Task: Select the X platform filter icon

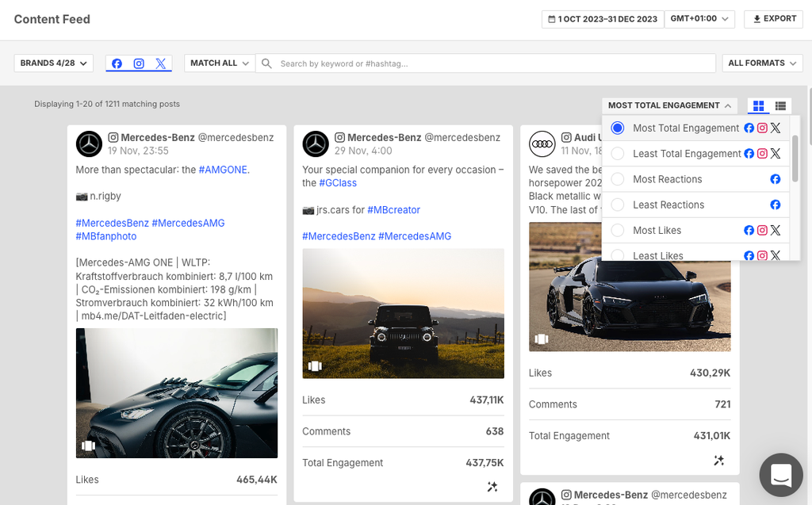Action: point(161,63)
